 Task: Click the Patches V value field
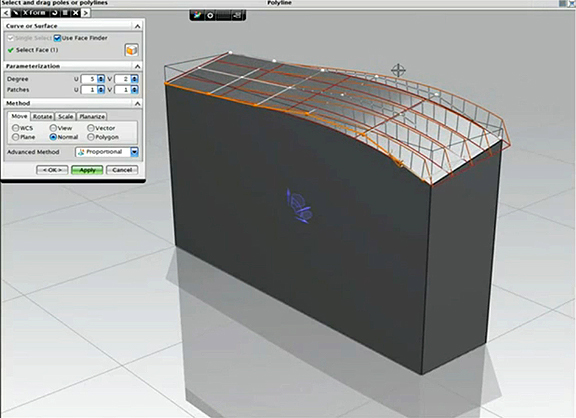123,90
